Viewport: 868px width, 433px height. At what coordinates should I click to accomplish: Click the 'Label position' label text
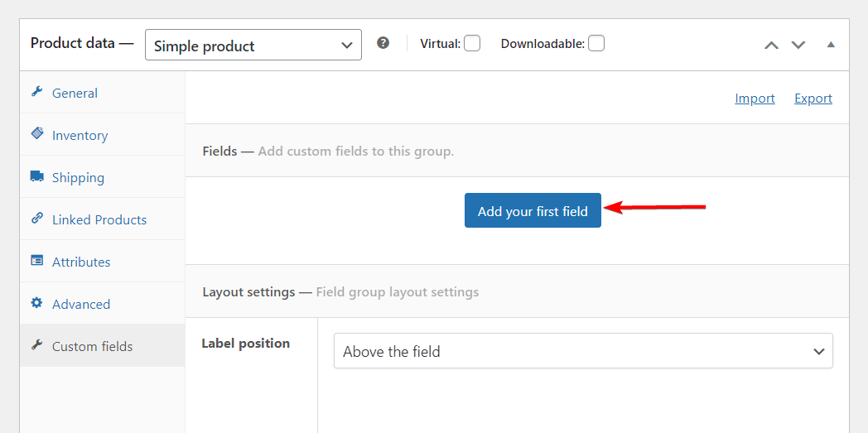coord(246,343)
